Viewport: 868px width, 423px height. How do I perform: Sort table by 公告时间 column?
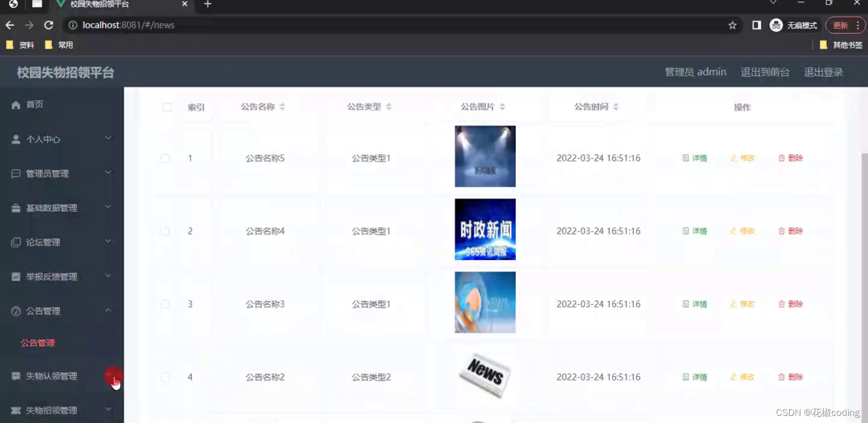coord(616,107)
